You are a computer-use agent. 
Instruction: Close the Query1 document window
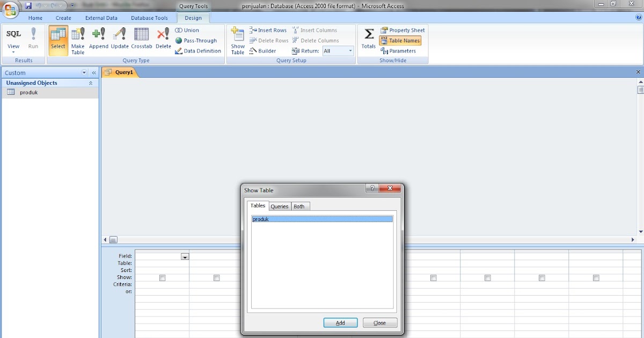pos(638,72)
